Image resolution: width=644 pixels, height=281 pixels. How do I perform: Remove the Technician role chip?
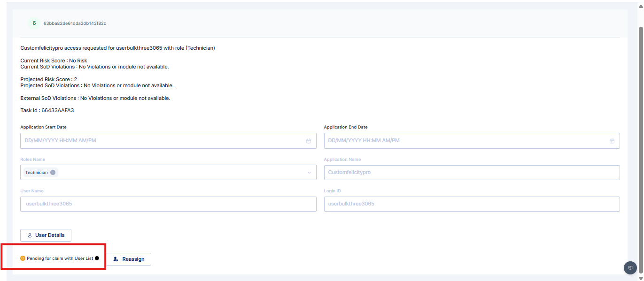point(53,173)
